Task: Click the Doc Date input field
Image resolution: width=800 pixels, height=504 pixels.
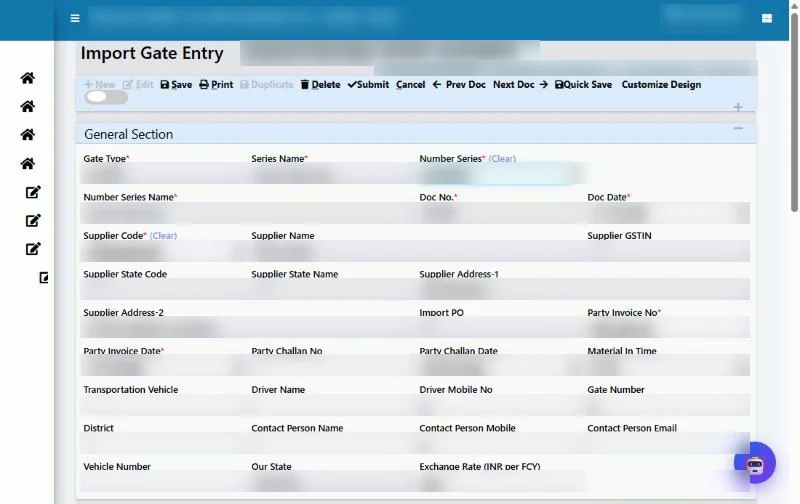Action: click(667, 213)
